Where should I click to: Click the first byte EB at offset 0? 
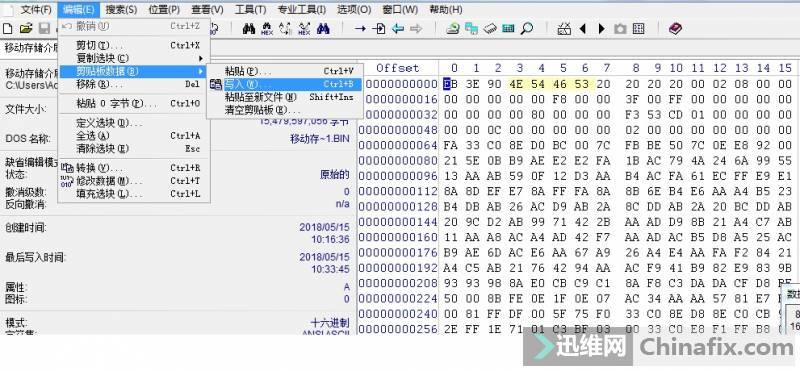click(x=450, y=84)
